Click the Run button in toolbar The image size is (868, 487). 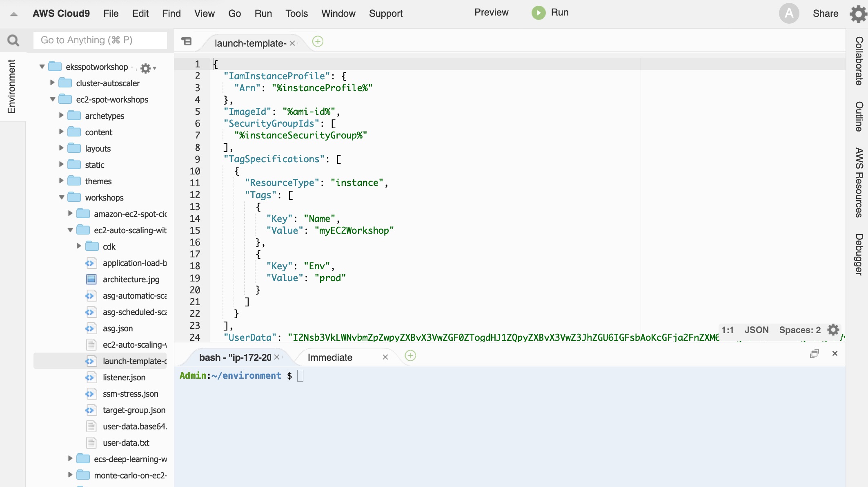549,13
